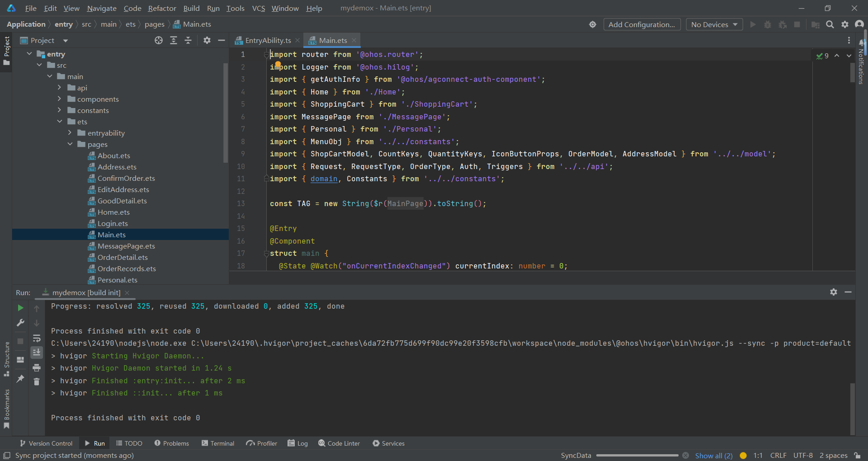The height and width of the screenshot is (461, 868).
Task: Minimize the Run tool window
Action: 848,292
